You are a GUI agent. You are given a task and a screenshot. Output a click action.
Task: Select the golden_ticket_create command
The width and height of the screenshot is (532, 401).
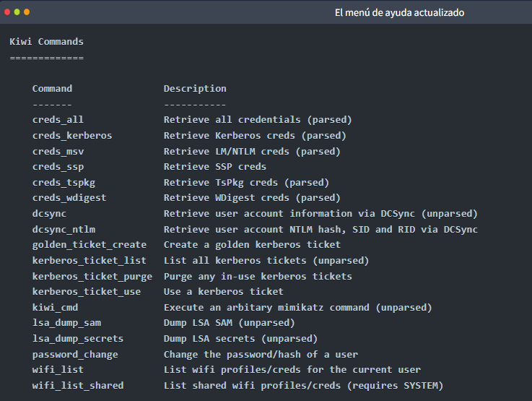click(90, 245)
